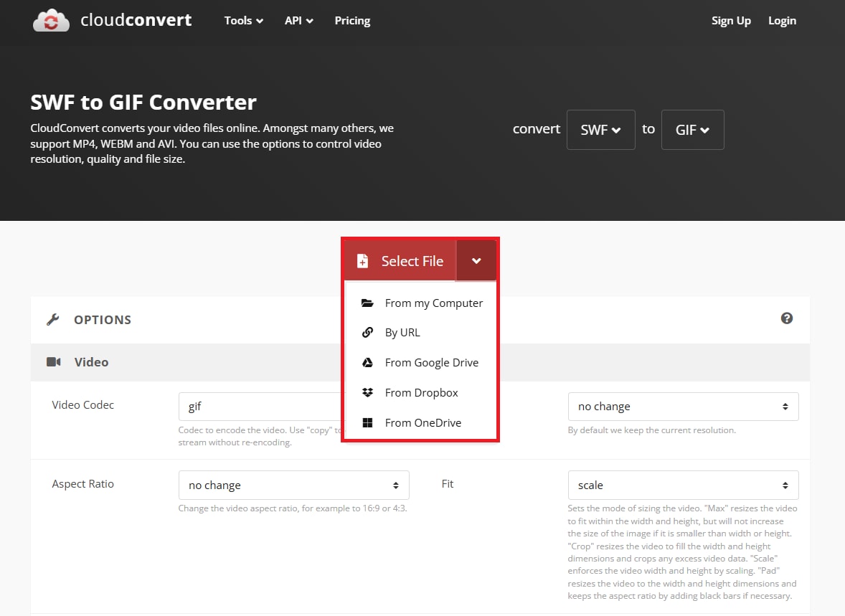Screen dimensions: 845x616
Task: Open the SWF source format dropdown
Action: [601, 130]
